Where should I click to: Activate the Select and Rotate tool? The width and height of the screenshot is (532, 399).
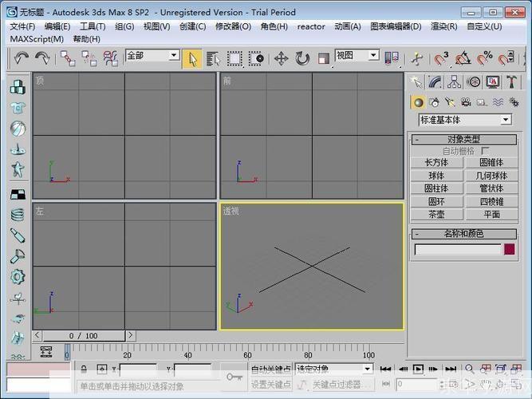pos(302,59)
